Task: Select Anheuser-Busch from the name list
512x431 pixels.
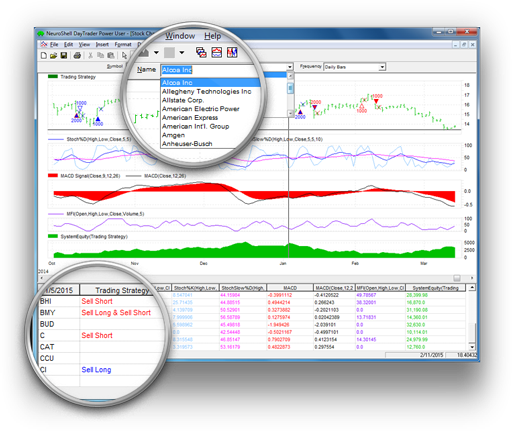Action: click(187, 144)
